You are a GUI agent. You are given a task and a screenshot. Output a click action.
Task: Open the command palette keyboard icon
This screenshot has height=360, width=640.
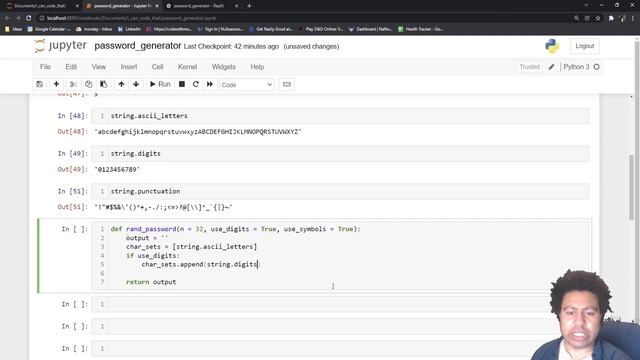pyautogui.click(x=287, y=84)
